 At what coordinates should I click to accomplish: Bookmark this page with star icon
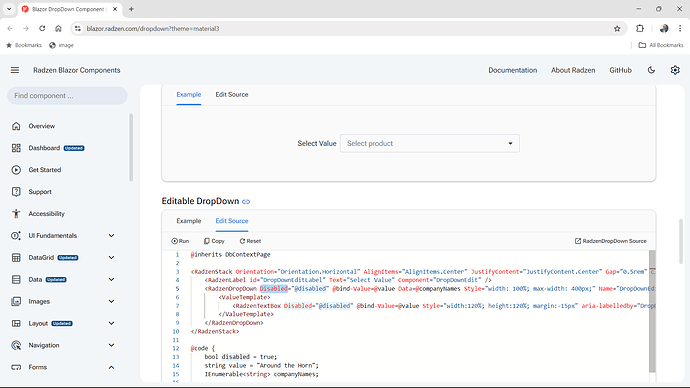pyautogui.click(x=617, y=29)
